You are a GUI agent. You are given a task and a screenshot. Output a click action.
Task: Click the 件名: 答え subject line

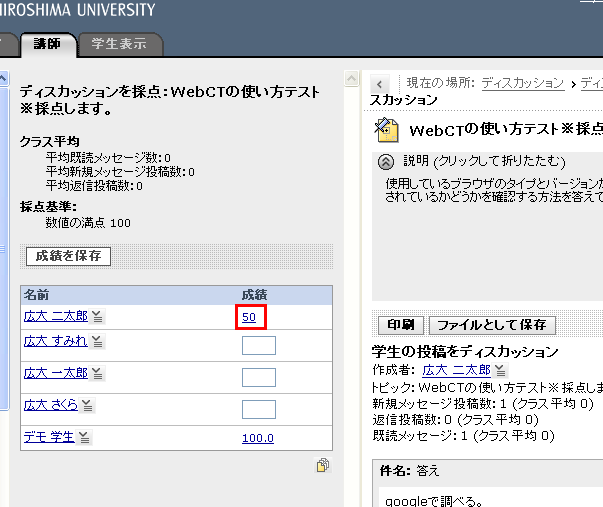point(409,471)
